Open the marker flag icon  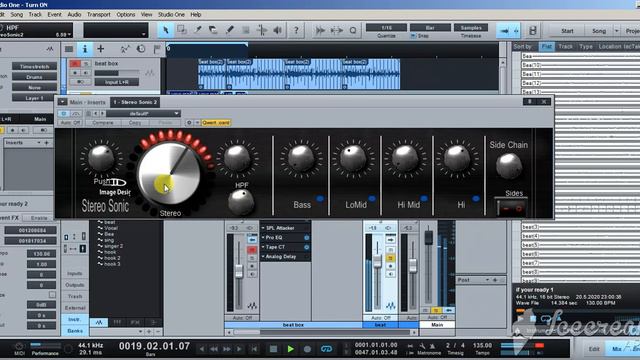coord(157,49)
